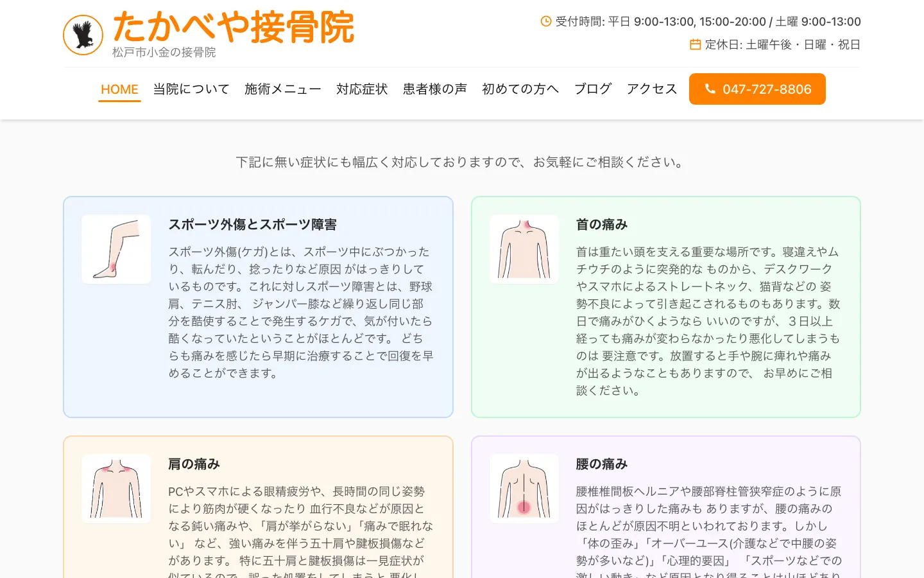Open the 初めての方へ menu item

point(520,89)
